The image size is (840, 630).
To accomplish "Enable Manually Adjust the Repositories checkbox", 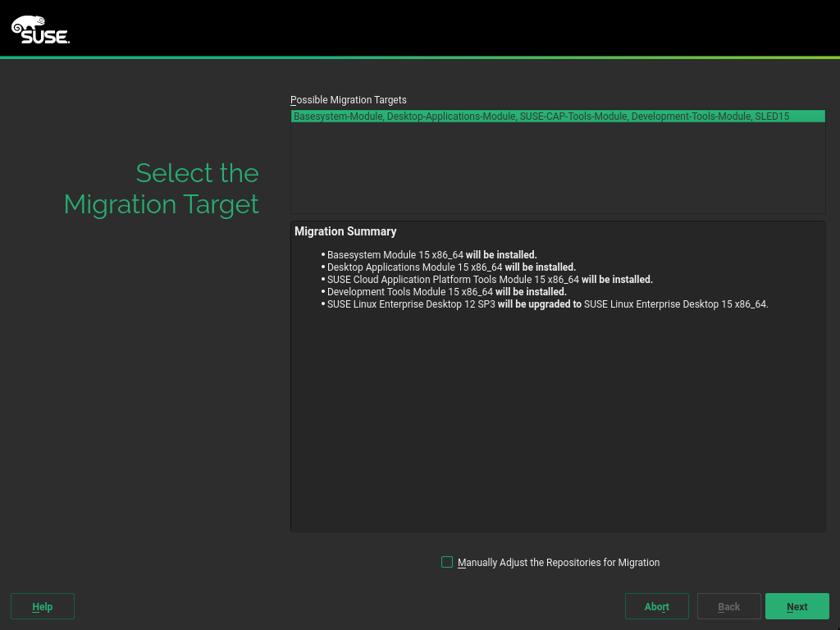I will point(447,562).
